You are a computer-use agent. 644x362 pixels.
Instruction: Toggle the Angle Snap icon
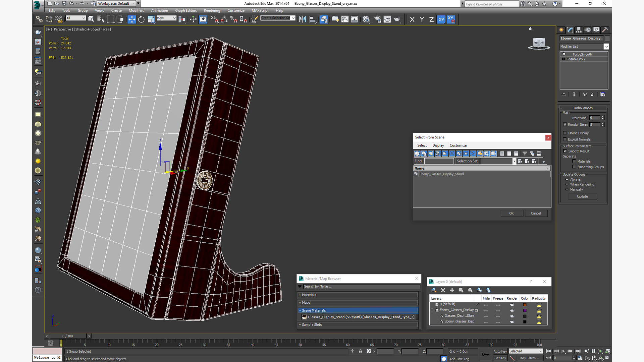tap(224, 19)
